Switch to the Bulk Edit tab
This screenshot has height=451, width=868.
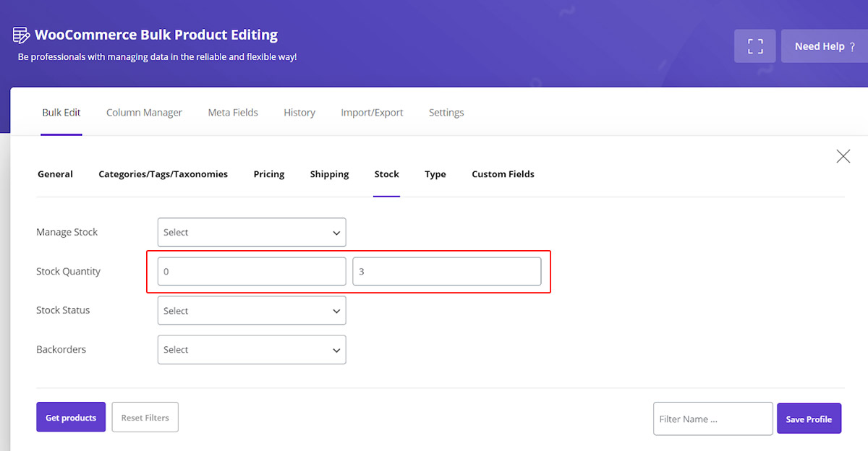[61, 113]
